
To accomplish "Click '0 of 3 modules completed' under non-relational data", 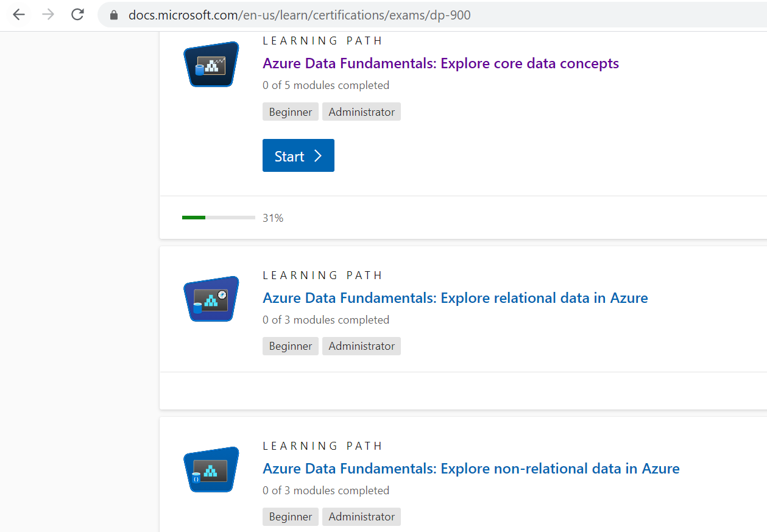I will 326,491.
